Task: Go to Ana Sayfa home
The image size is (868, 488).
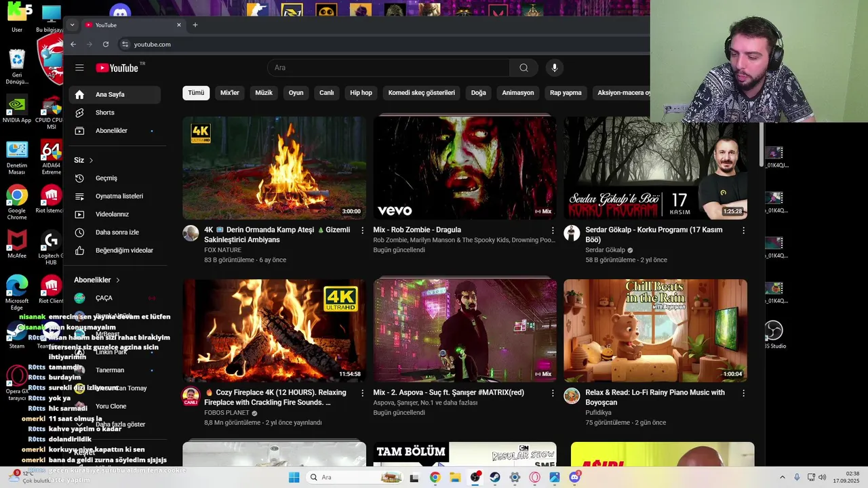Action: click(115, 94)
